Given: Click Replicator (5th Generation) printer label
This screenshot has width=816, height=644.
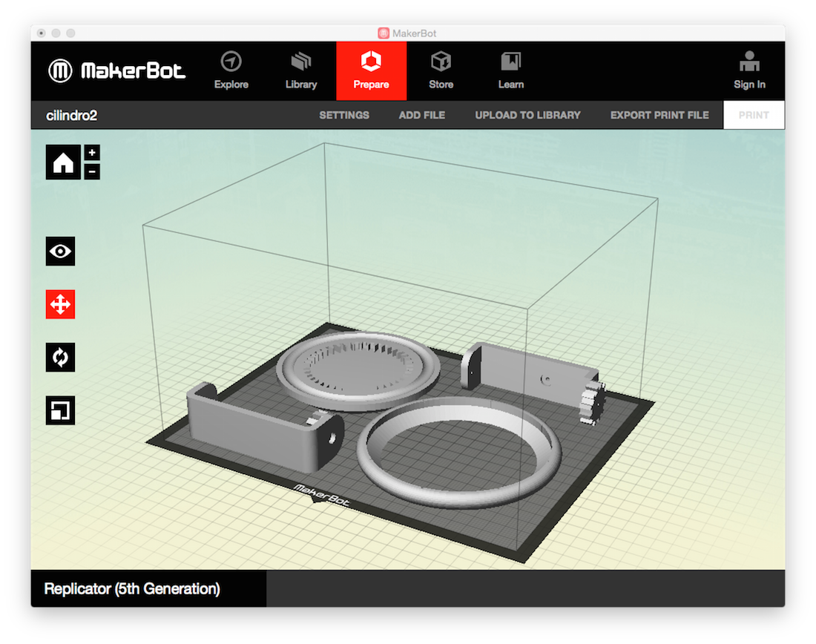Looking at the screenshot, I should pos(132,589).
